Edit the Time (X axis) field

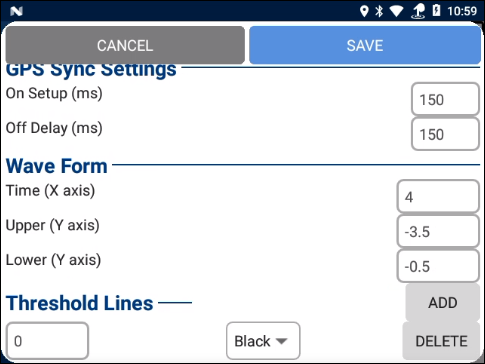[x=438, y=197]
